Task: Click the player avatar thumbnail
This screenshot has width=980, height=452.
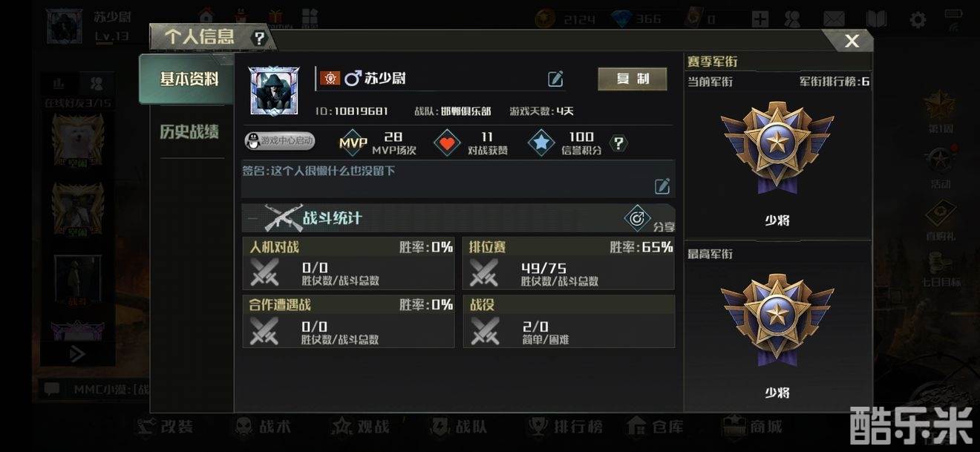Action: tap(273, 92)
